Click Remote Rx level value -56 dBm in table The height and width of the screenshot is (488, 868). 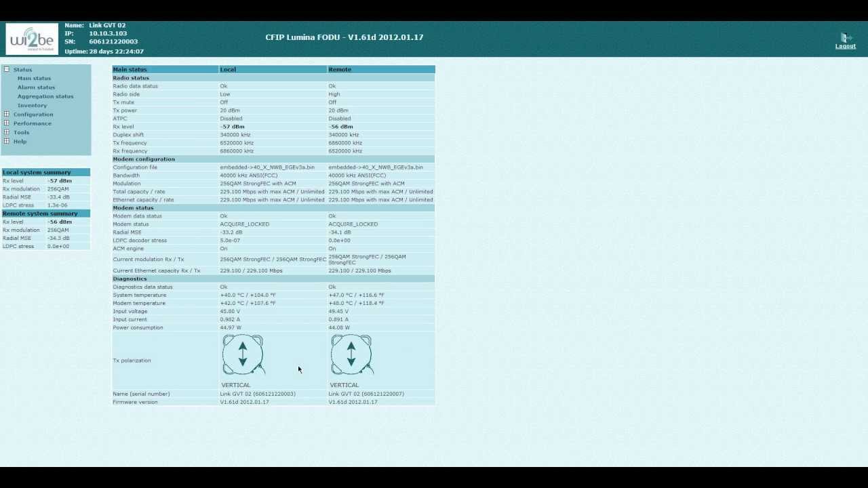340,127
